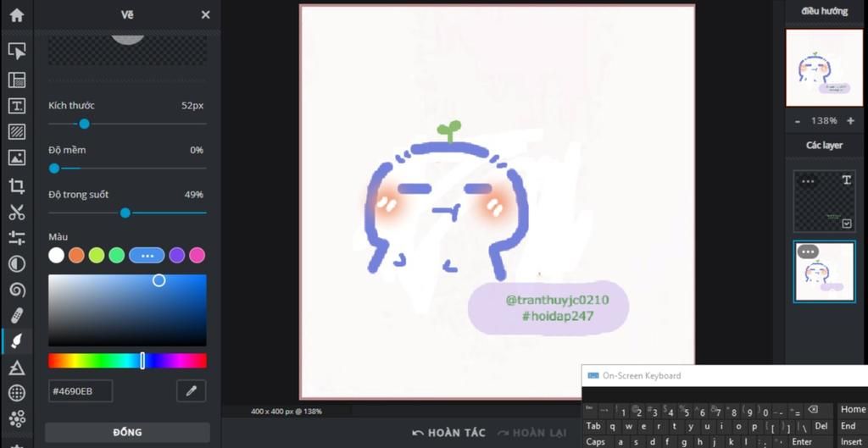Viewport: 868px width, 448px height.
Task: Choose the lime yellow-green swatch
Action: tap(97, 255)
